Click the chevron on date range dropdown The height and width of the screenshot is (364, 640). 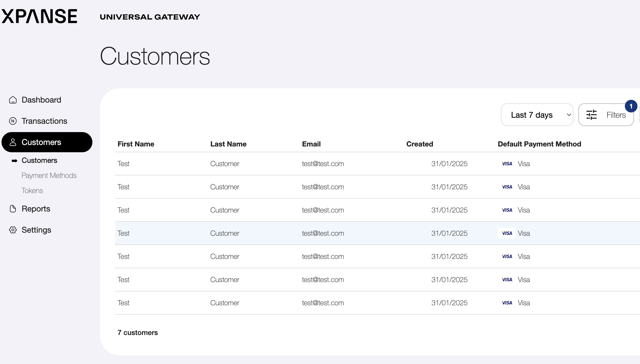pos(569,115)
